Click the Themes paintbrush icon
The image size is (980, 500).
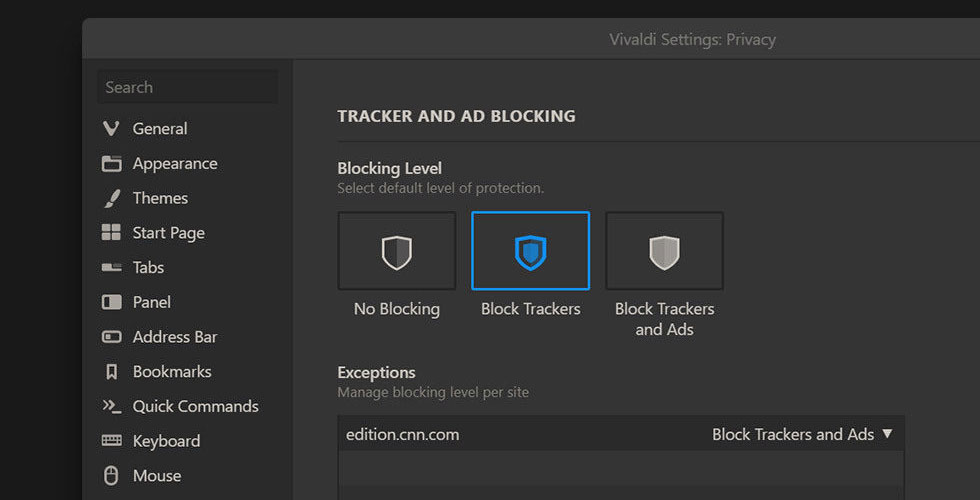tap(111, 198)
